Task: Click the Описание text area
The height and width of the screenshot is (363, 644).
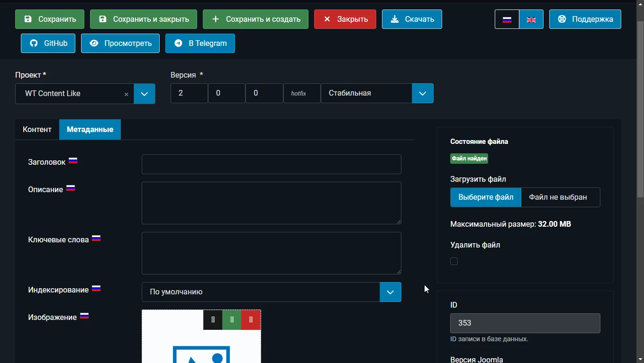Action: coord(272,203)
